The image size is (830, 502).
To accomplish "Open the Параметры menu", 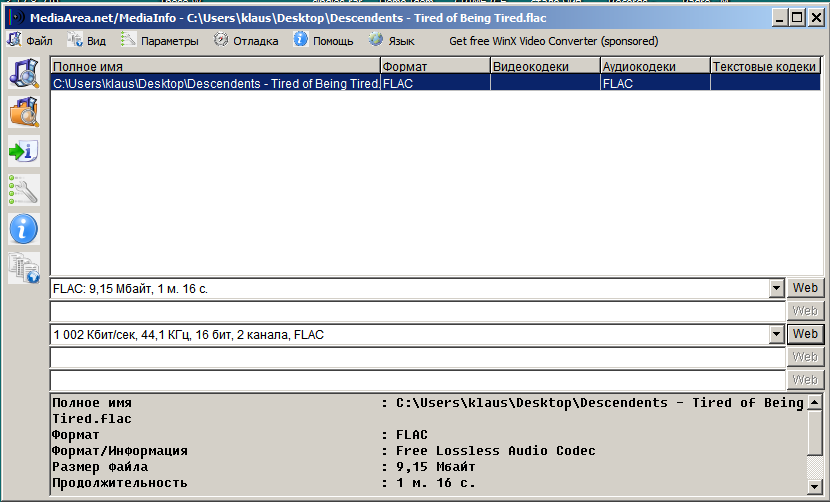I will [x=159, y=41].
